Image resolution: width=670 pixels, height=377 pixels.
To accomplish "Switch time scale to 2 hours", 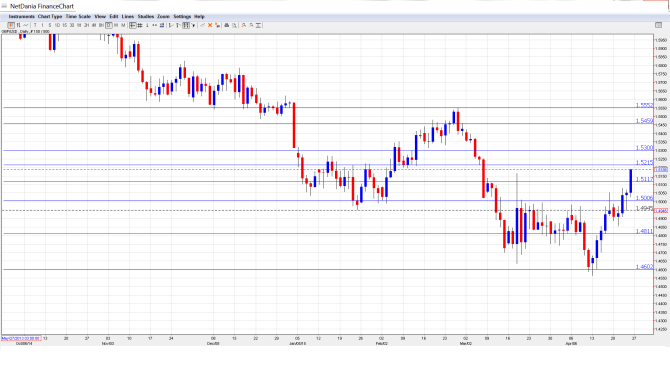I will [86, 26].
